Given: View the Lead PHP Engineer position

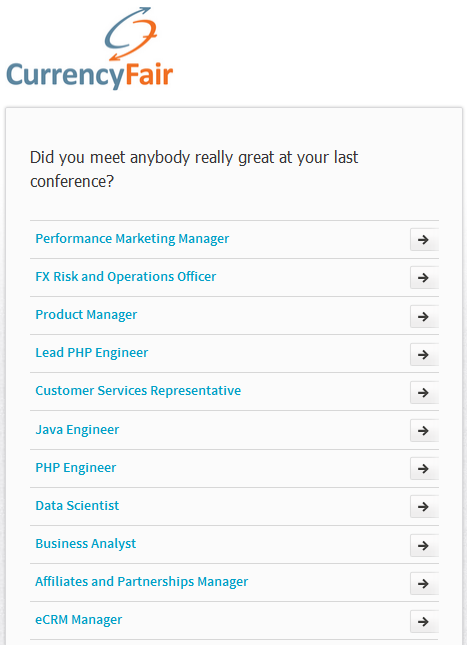Looking at the screenshot, I should [x=91, y=353].
